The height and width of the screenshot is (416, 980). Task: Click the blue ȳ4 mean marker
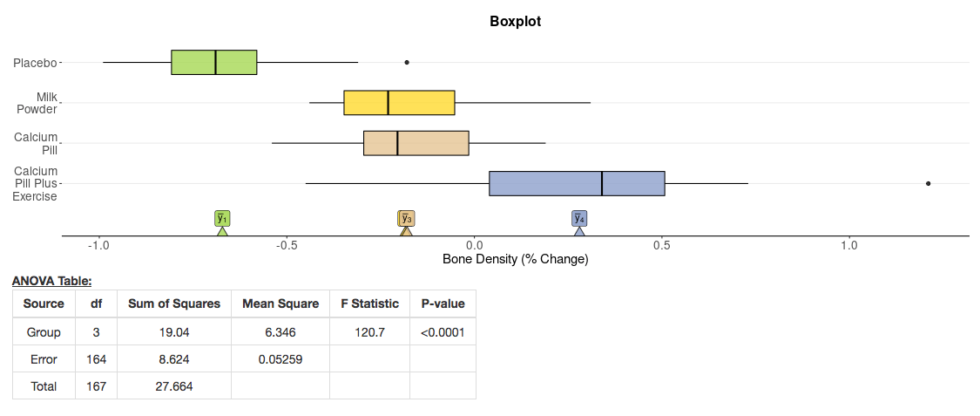pos(579,218)
